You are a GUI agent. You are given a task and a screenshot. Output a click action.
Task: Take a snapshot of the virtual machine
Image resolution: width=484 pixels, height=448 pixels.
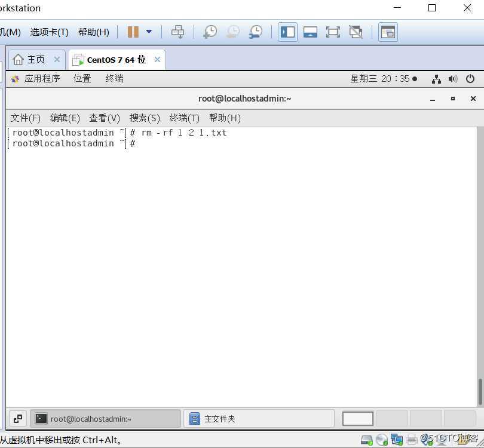[x=210, y=32]
